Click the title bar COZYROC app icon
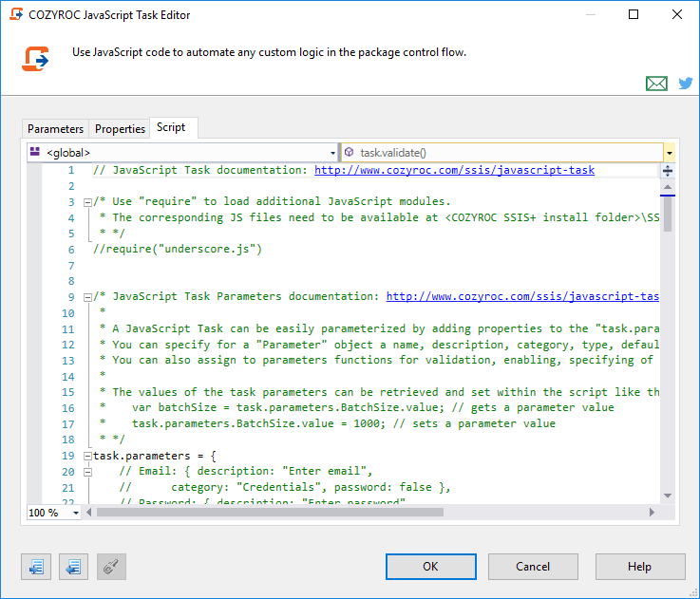 click(16, 14)
